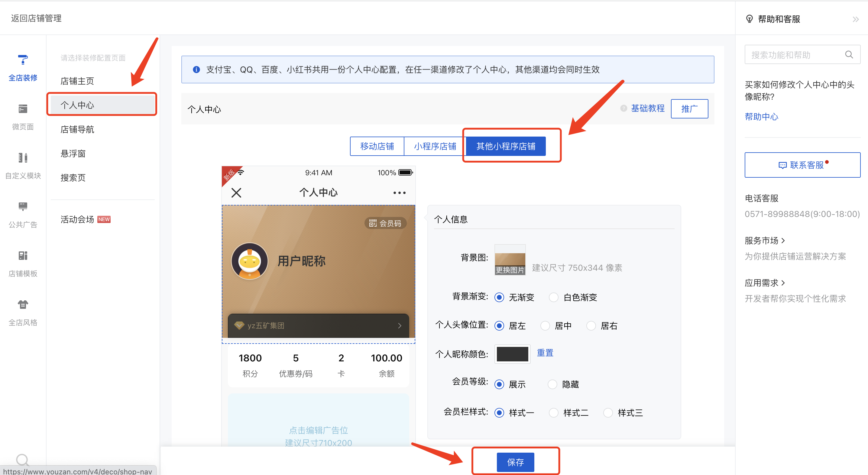Click the 保存 button
The image size is (868, 475).
coord(515,462)
